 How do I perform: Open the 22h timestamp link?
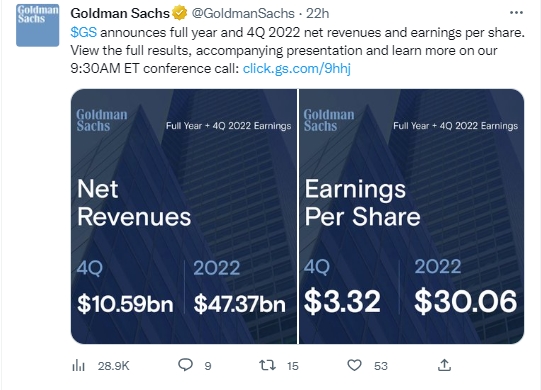[x=317, y=13]
